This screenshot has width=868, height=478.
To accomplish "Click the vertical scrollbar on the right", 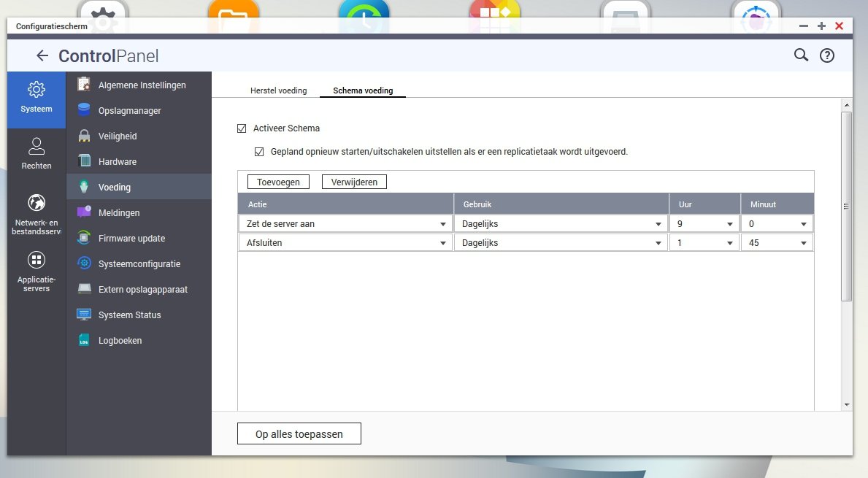I will pos(846,207).
